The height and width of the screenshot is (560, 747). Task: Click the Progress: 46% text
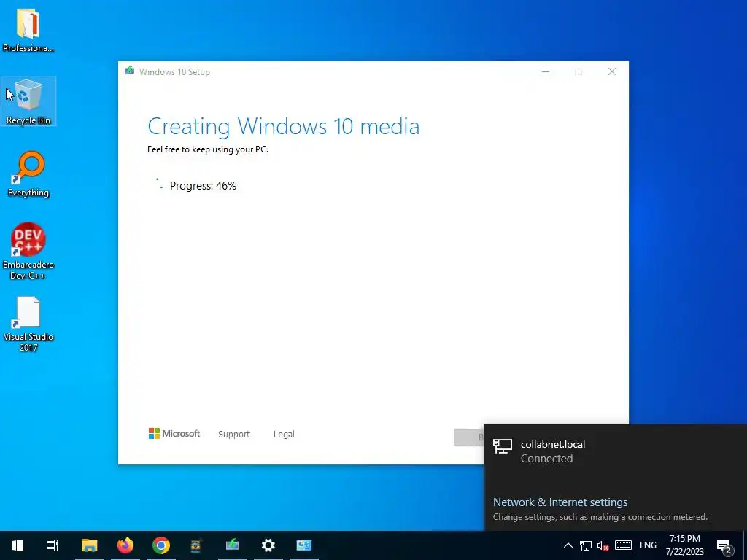203,186
